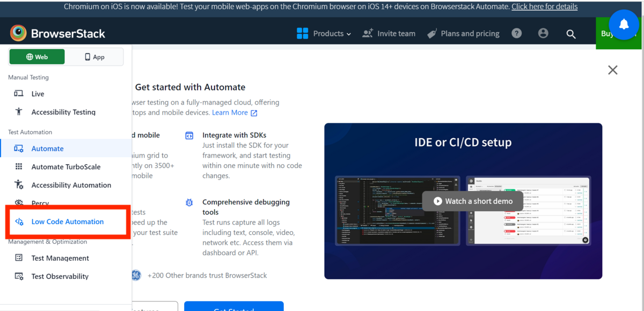Click the Live device icon
This screenshot has height=311, width=644.
[x=19, y=94]
